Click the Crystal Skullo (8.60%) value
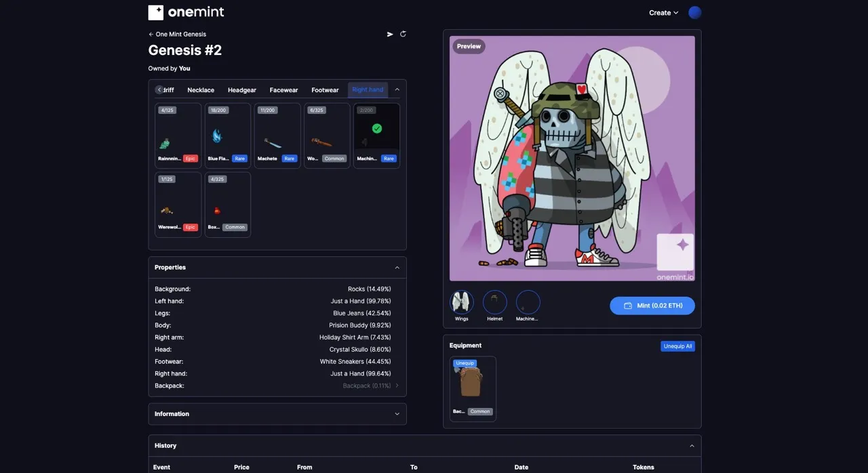Image resolution: width=868 pixels, height=473 pixels. [x=360, y=350]
